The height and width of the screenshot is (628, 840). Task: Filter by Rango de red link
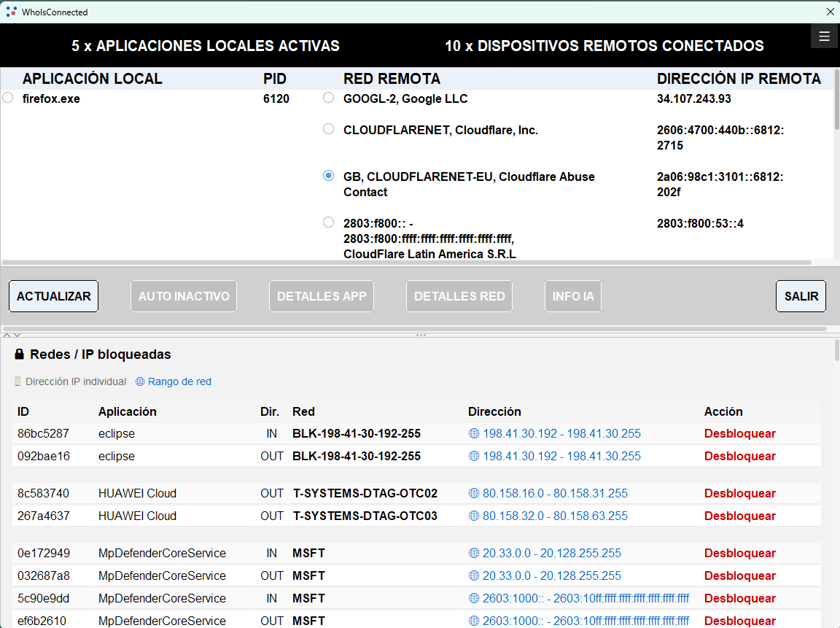coord(179,381)
